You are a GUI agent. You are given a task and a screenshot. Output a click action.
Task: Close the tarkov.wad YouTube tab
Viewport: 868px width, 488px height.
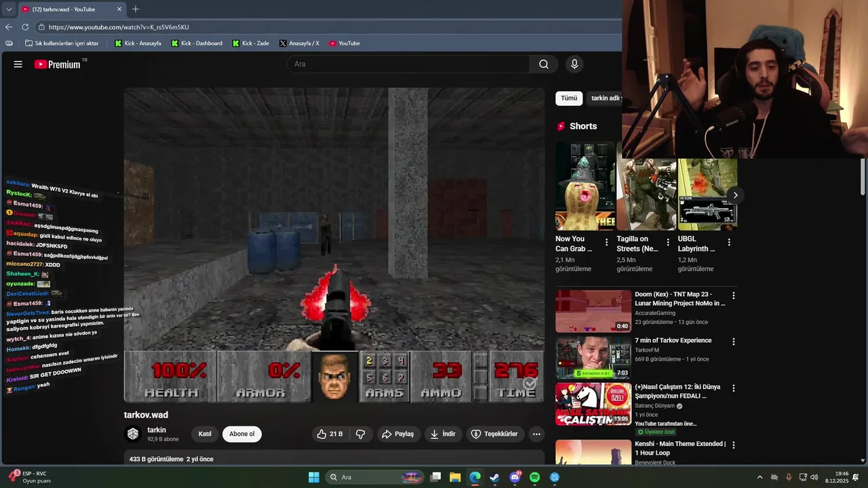[119, 9]
